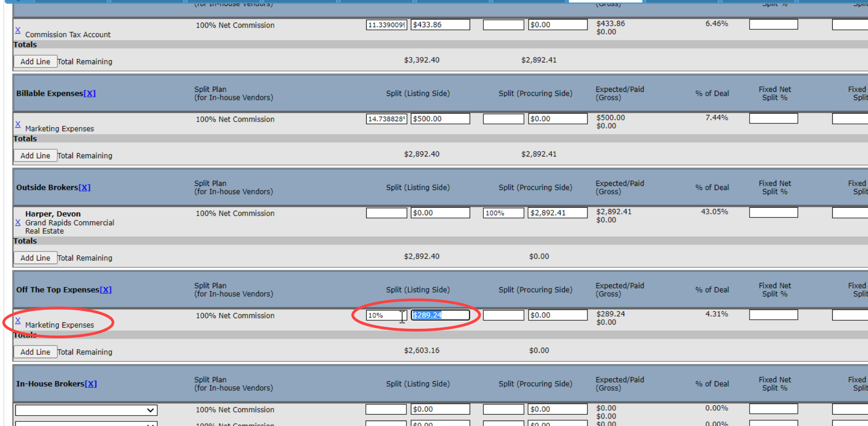Add Line below Commission Tax Account totals
This screenshot has height=426, width=868.
[35, 62]
